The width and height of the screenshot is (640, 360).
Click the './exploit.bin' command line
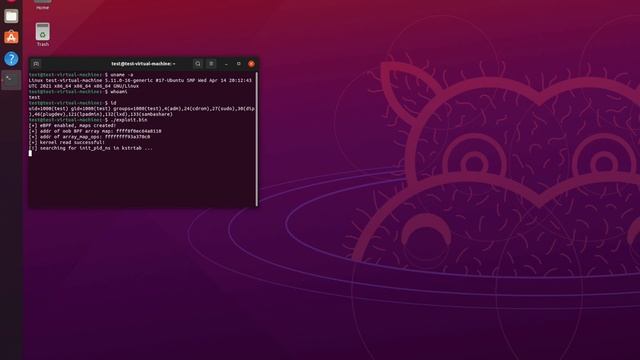tap(88, 120)
